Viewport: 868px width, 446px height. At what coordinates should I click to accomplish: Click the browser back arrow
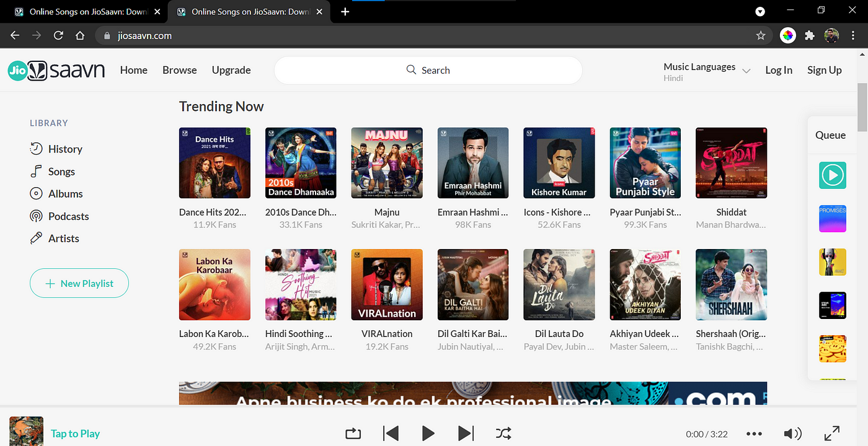15,35
